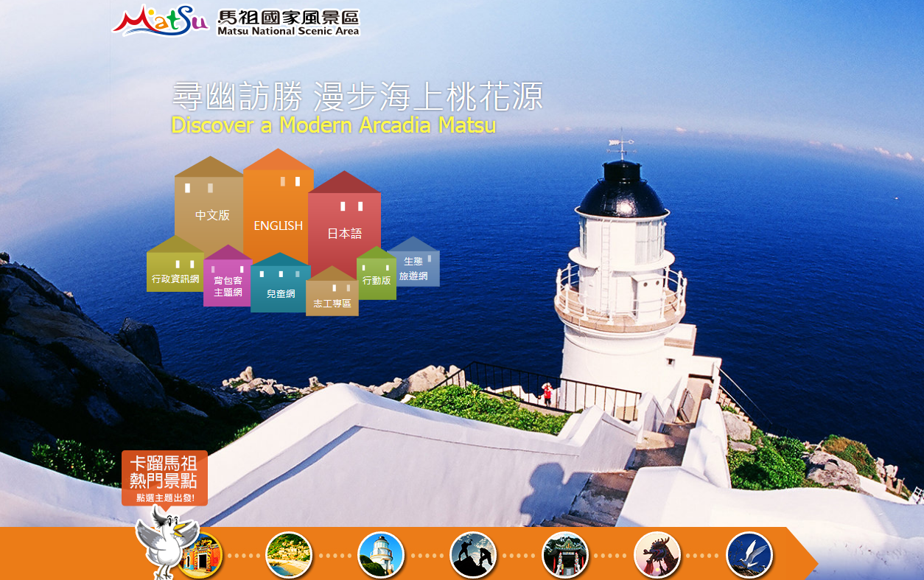Click the Matsu National Scenic Area logo
This screenshot has height=580, width=924.
coord(236,21)
